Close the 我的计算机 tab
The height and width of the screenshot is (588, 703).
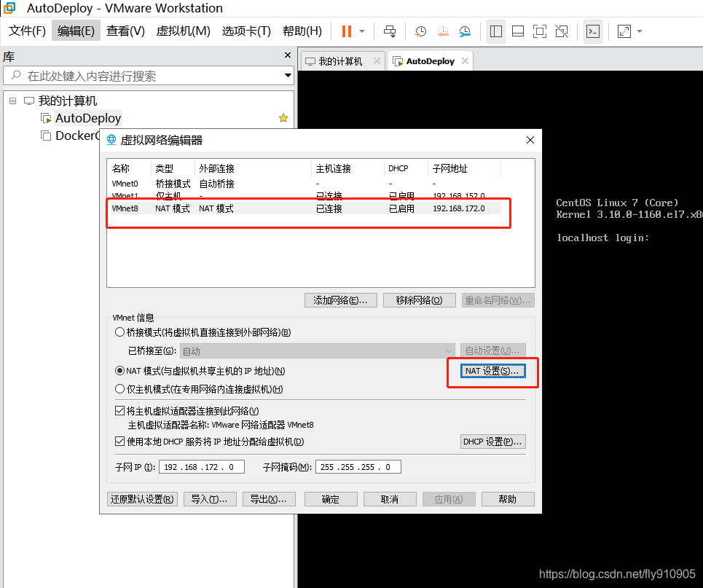(377, 61)
